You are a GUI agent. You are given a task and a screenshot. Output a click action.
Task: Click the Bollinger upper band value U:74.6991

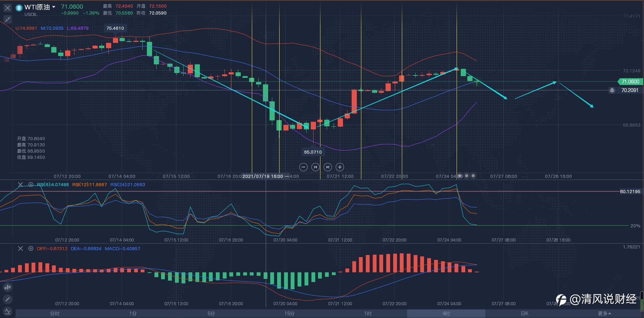coord(26,28)
